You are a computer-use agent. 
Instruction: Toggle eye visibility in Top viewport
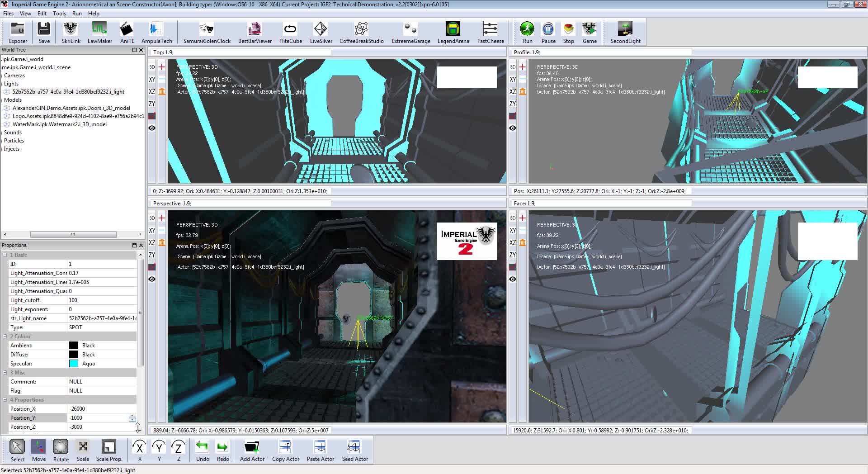152,128
